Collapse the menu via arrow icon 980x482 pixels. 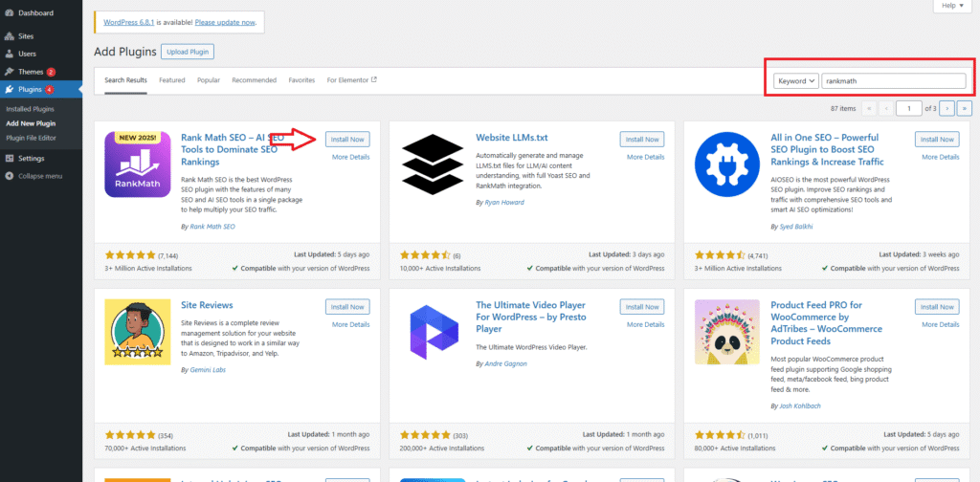[10, 176]
